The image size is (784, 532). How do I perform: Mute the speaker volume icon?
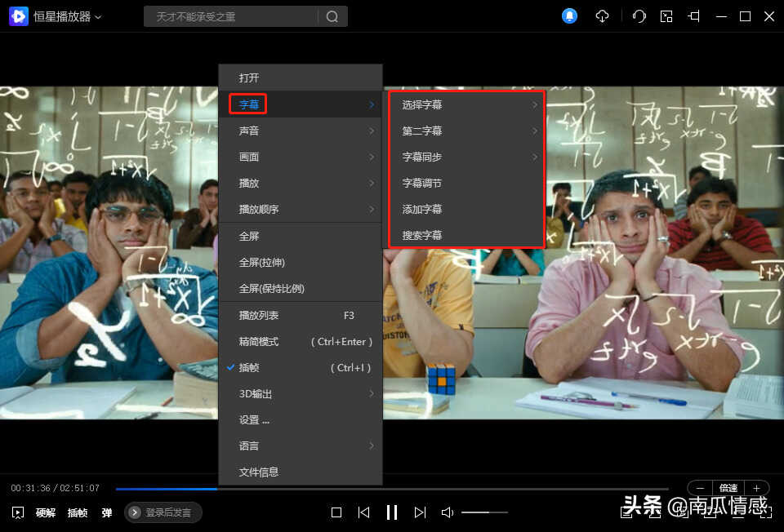[x=448, y=512]
